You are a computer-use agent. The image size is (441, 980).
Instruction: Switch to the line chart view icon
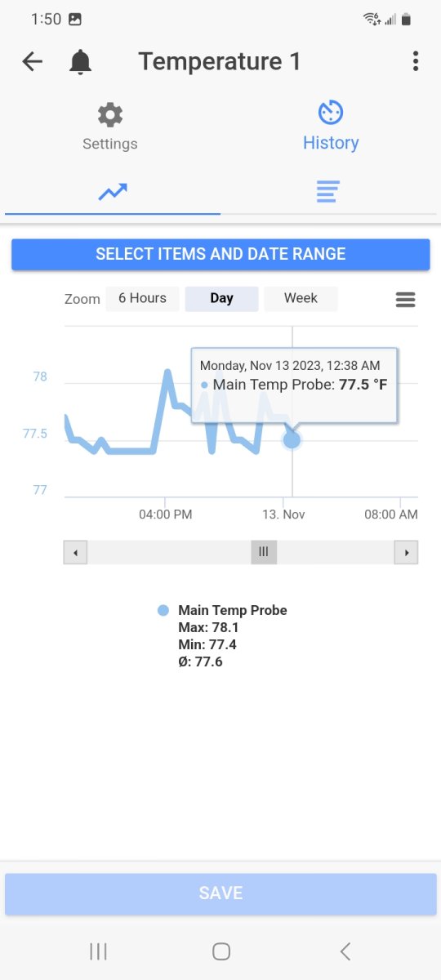tap(113, 192)
